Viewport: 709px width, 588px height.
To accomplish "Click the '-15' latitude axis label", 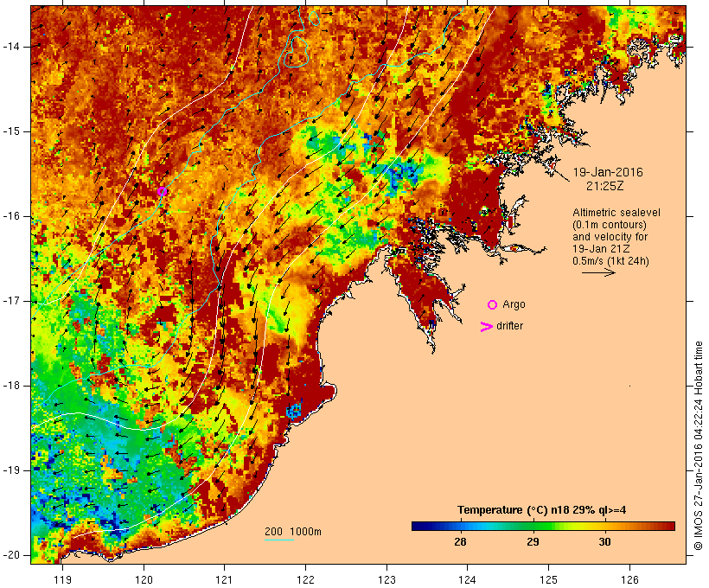I will pos(11,131).
